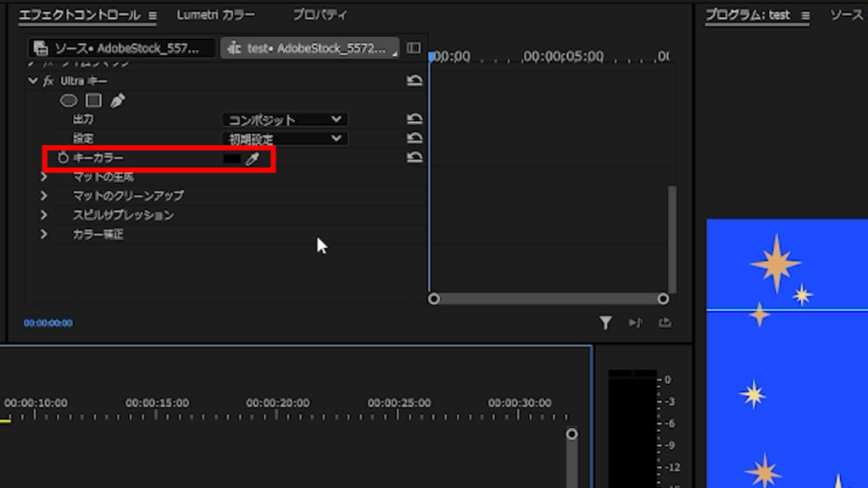Switch to the ソース tab beside the プログラム tab
Image resolution: width=868 pixels, height=488 pixels.
click(x=847, y=15)
